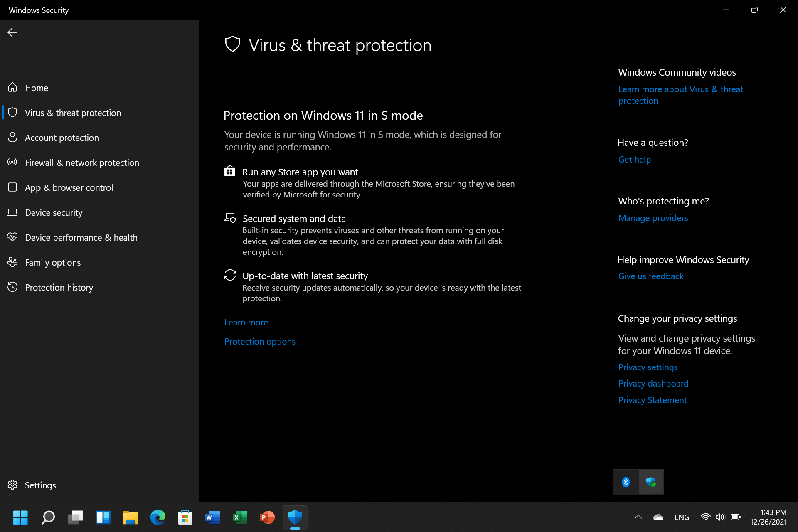Click the Home navigation icon

point(12,87)
